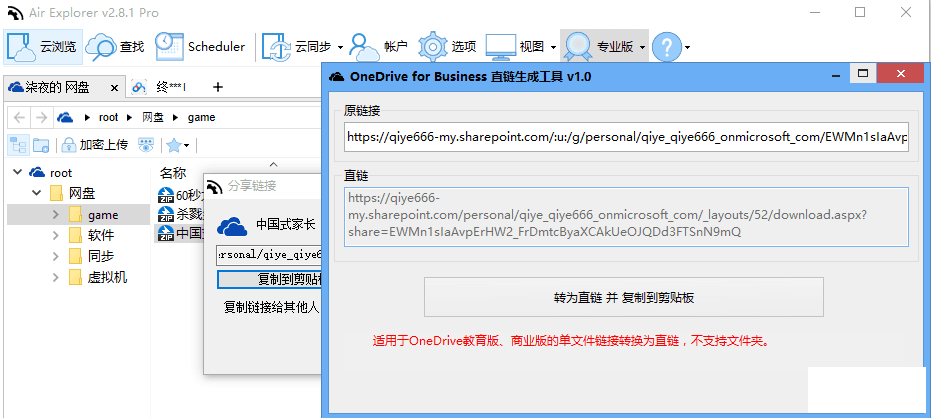The image size is (931, 418).
Task: Open the 帐户 accounts manager
Action: 379,46
